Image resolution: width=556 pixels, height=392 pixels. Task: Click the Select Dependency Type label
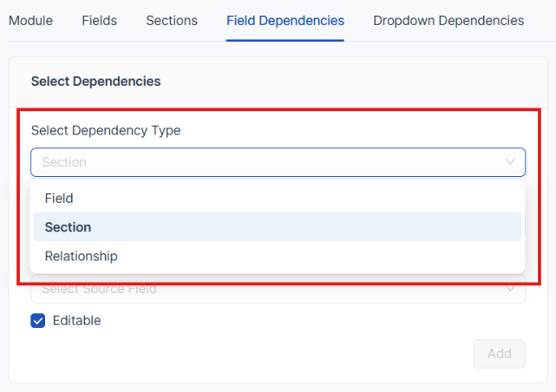coord(106,130)
